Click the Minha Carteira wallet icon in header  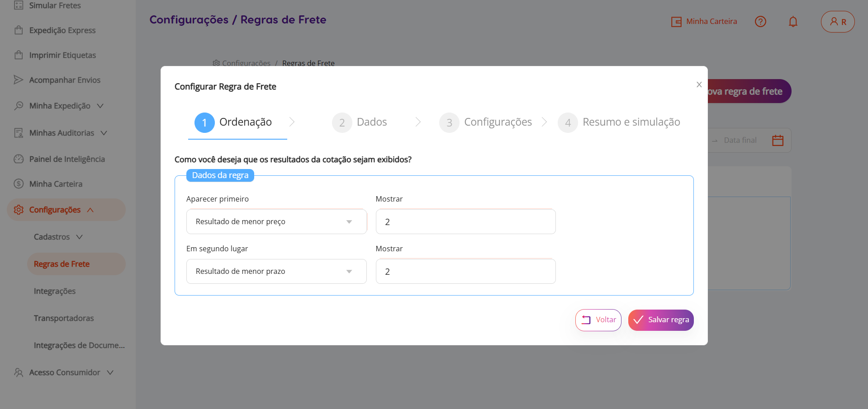(x=676, y=22)
